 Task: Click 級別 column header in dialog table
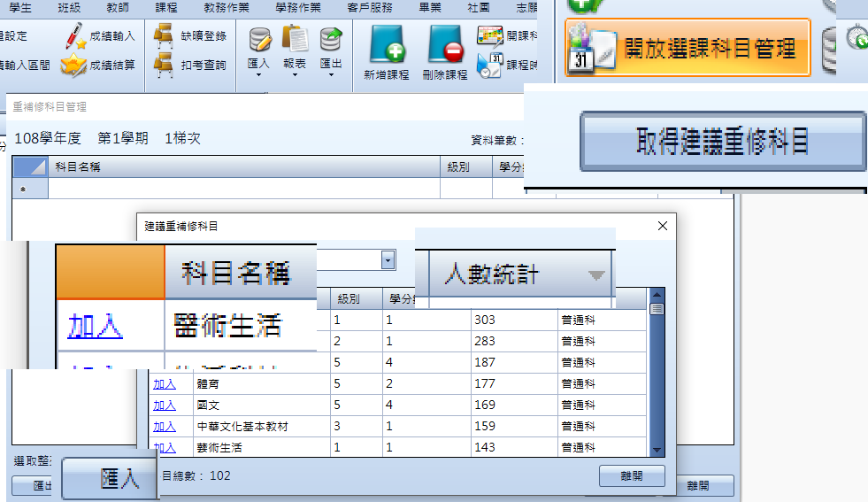coord(356,298)
